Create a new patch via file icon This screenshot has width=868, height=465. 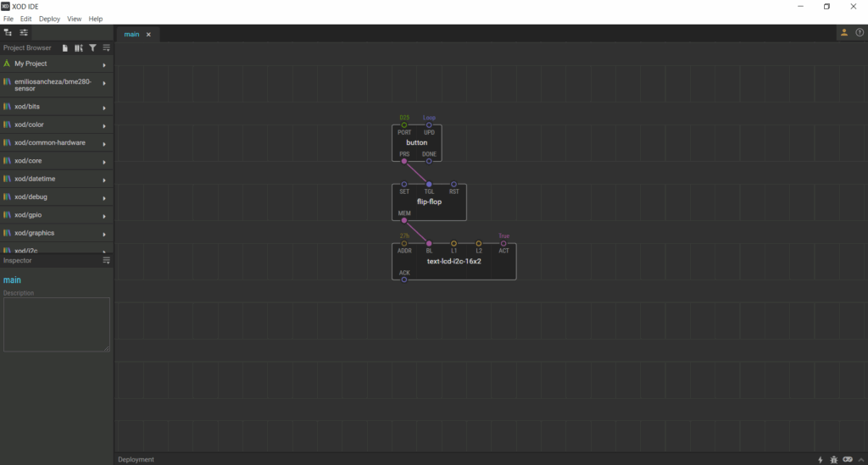click(x=64, y=48)
